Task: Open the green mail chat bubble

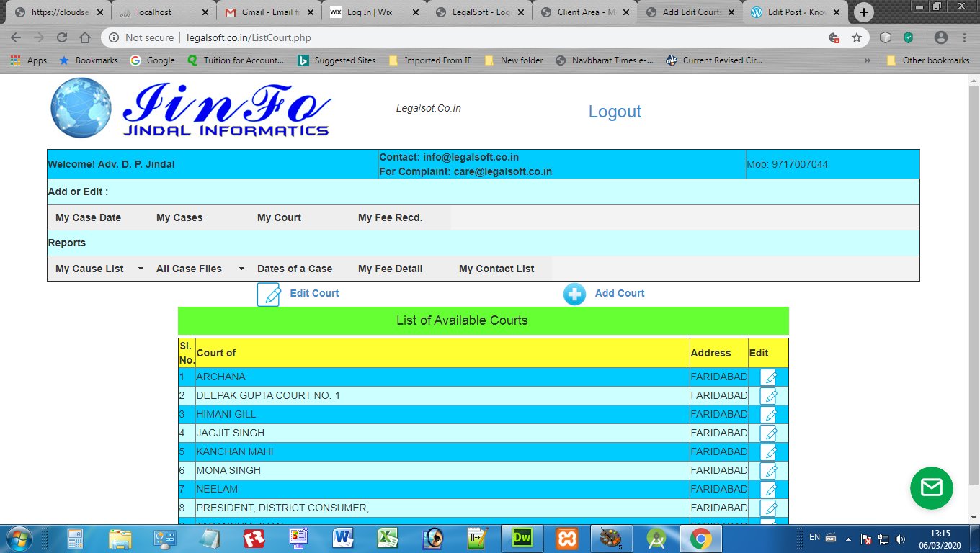Action: click(931, 487)
